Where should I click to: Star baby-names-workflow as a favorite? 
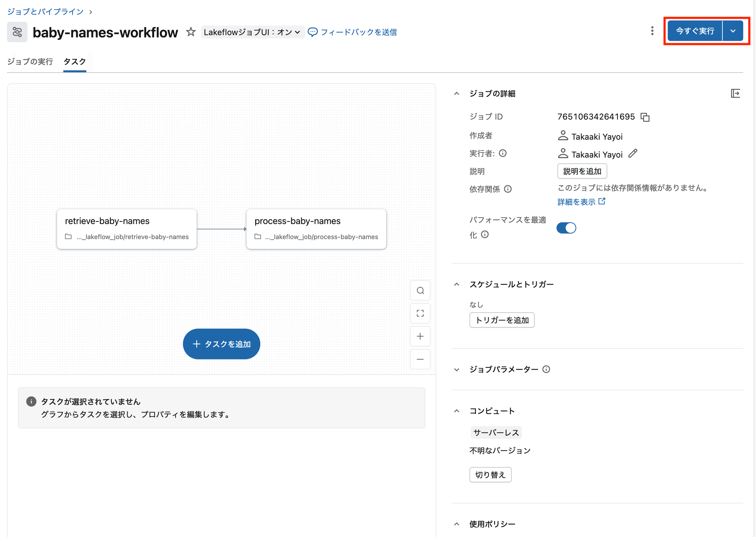tap(191, 32)
